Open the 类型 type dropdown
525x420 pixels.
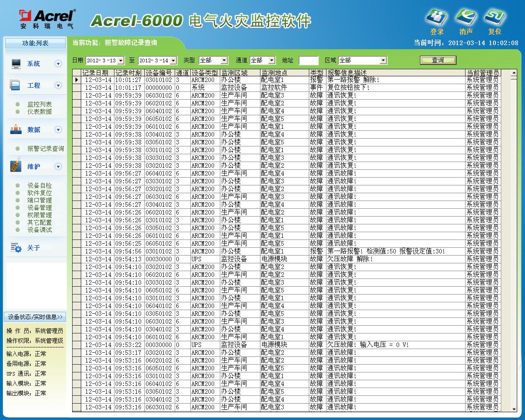224,60
